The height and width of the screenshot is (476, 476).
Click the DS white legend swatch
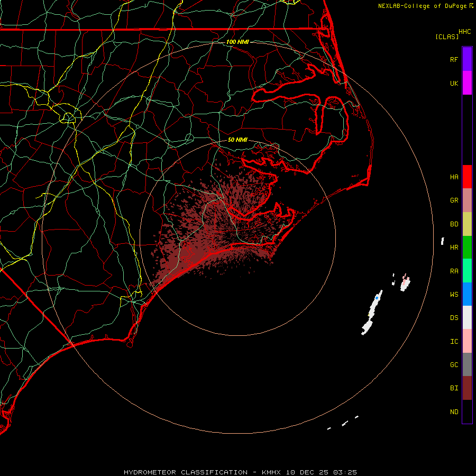pyautogui.click(x=467, y=317)
